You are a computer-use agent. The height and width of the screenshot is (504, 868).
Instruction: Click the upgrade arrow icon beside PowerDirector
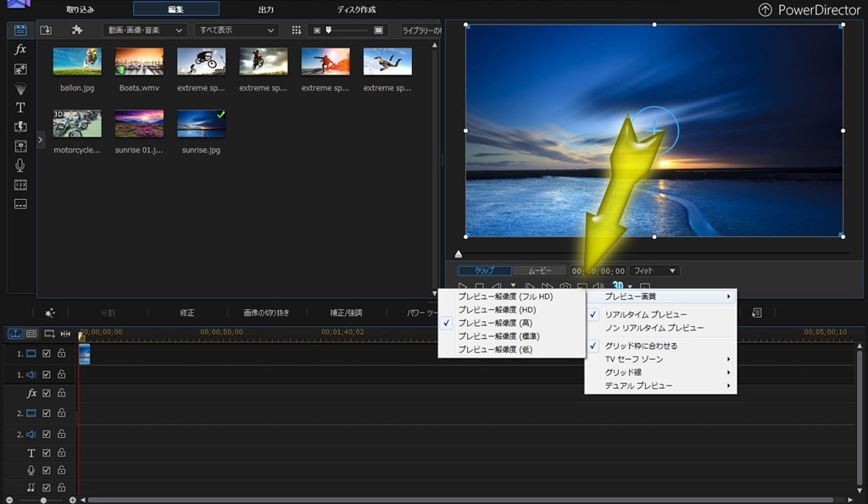765,10
